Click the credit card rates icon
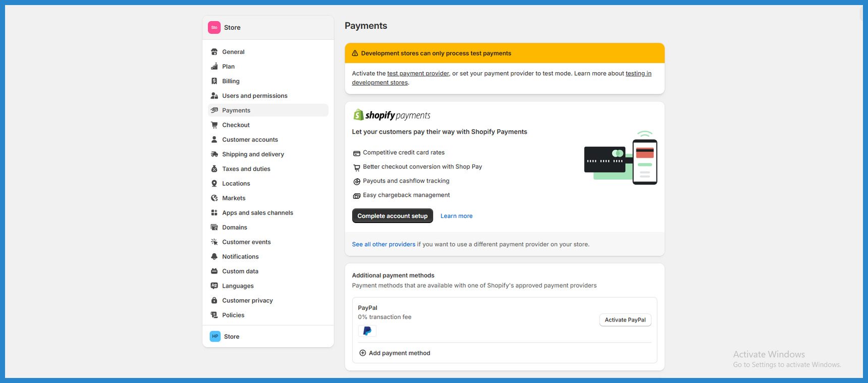The image size is (868, 383). coord(357,153)
